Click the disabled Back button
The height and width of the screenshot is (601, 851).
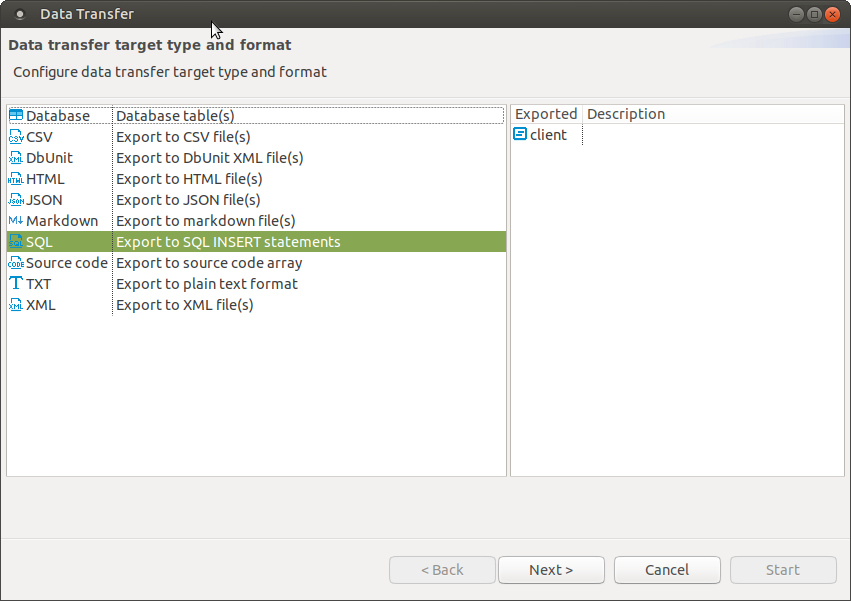[442, 570]
